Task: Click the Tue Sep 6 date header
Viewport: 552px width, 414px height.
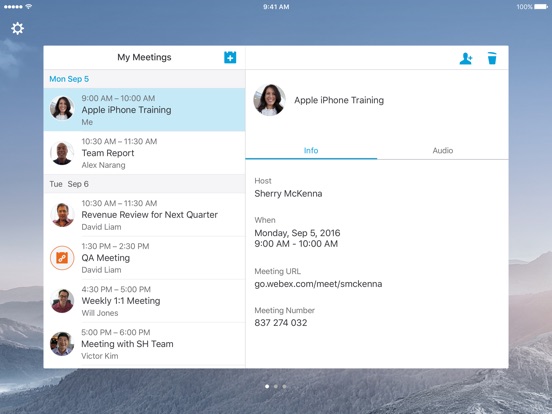Action: tap(69, 184)
